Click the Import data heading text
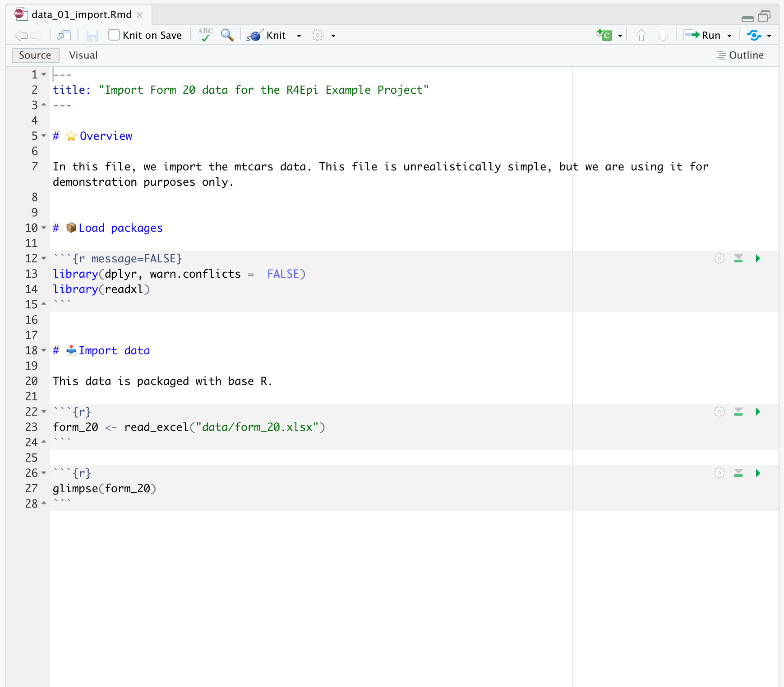Viewport: 784px width, 687px height. click(x=115, y=351)
